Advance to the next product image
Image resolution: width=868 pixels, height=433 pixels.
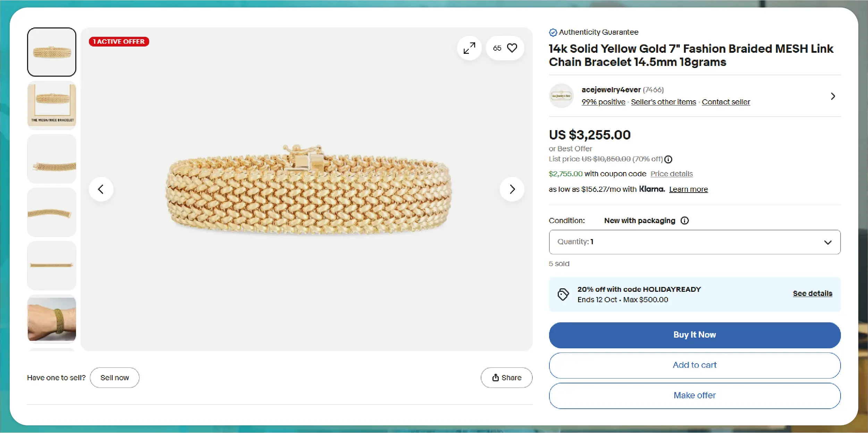click(512, 189)
